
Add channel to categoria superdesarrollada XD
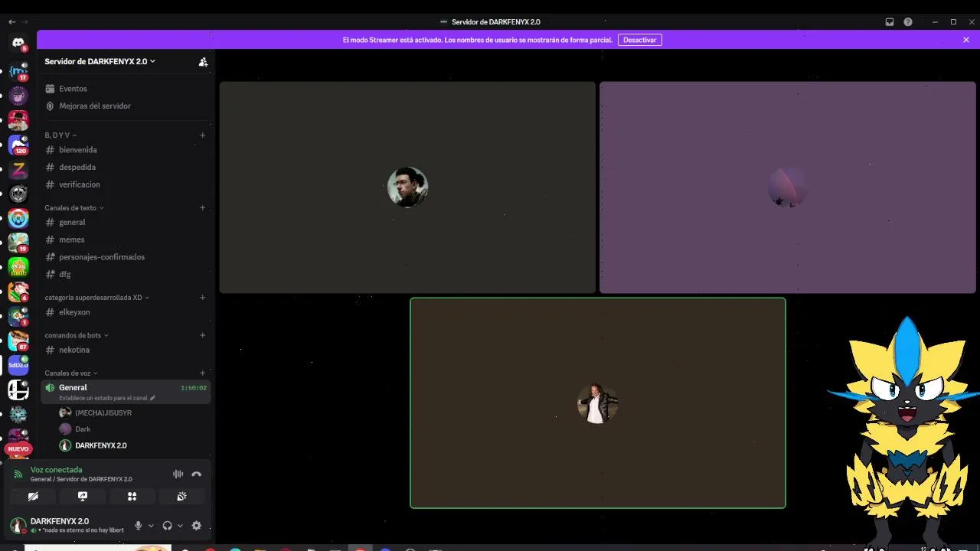coord(203,298)
